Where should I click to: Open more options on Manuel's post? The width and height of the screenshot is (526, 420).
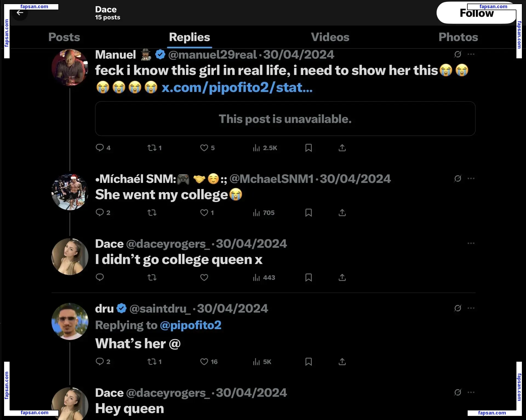click(471, 54)
